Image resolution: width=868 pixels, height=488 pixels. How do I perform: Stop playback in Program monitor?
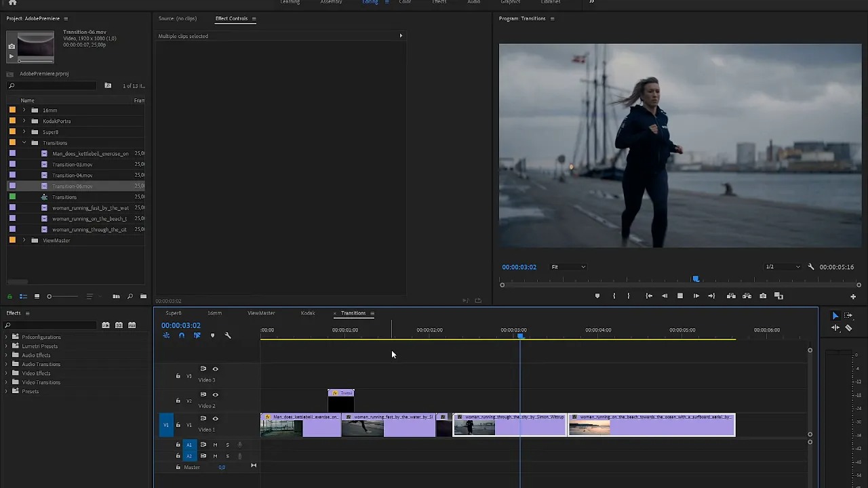(680, 296)
